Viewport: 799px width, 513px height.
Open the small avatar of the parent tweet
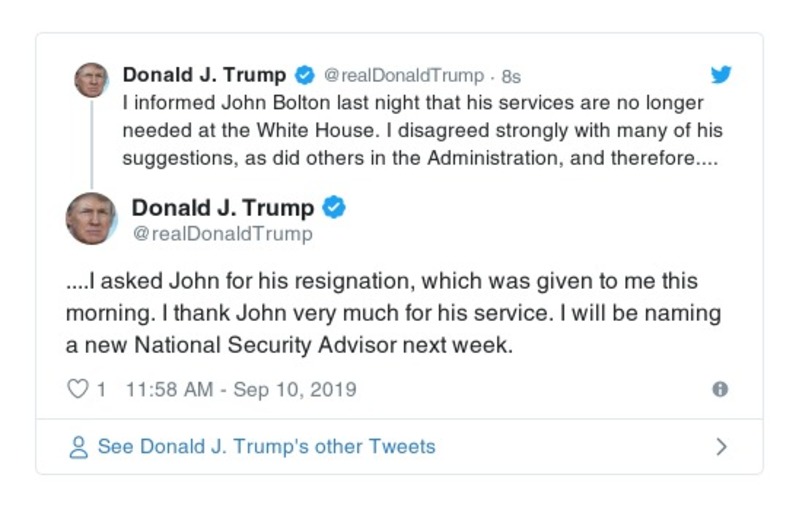coord(91,80)
